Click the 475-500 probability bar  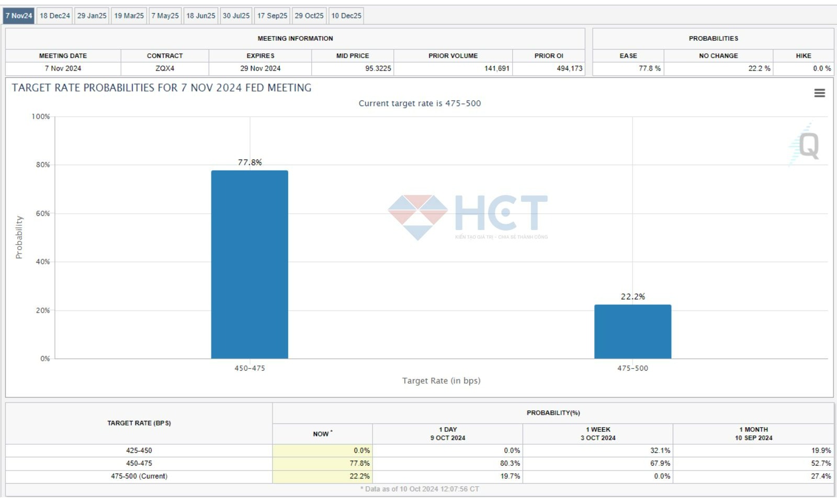[632, 331]
